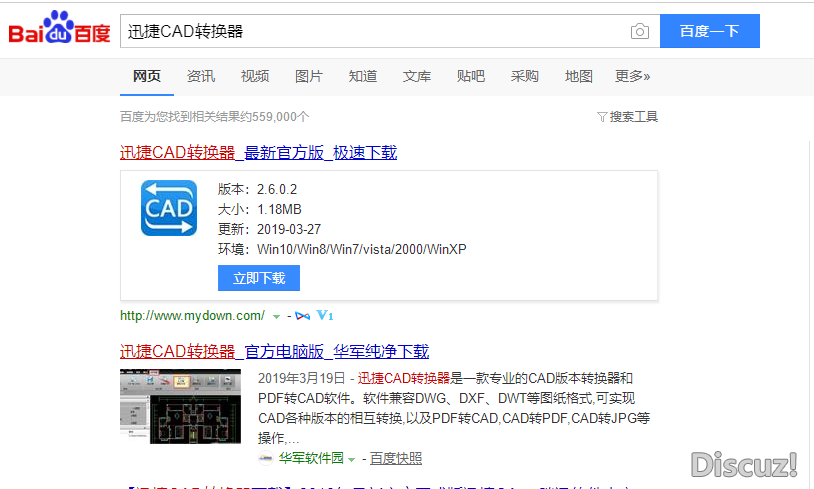Click the bow-tie guarantee icon after mydown.com
814x489 pixels.
coord(303,316)
